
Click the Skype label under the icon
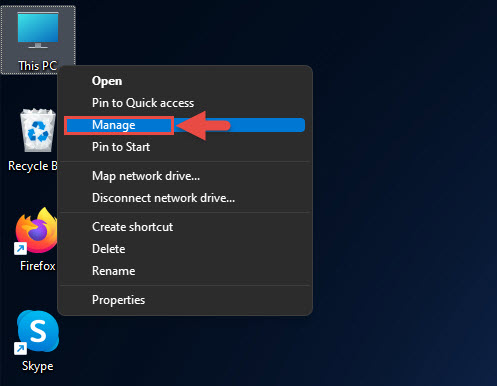(x=37, y=366)
